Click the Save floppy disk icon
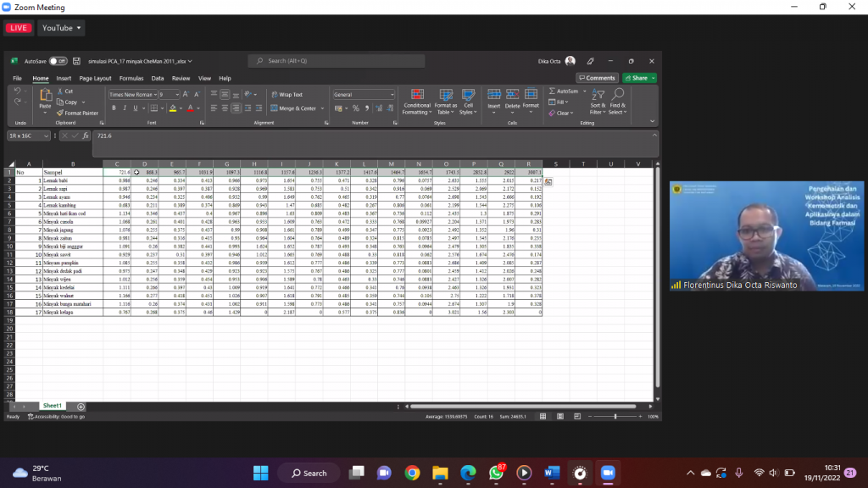Screen dimensions: 868x488 pyautogui.click(x=76, y=61)
